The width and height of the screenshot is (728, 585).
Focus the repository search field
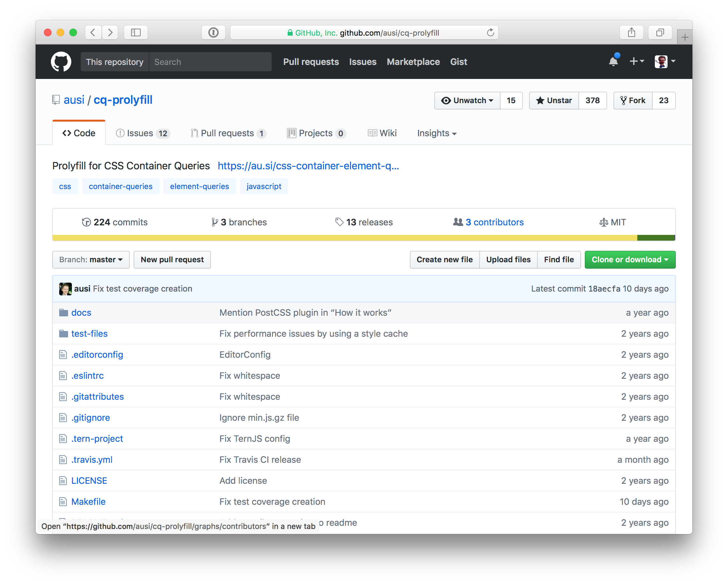210,61
